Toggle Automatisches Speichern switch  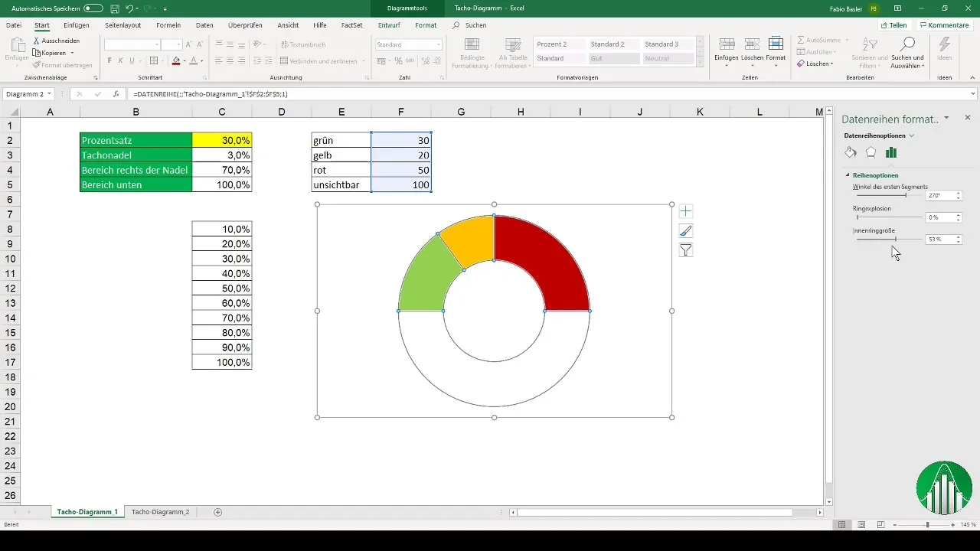93,8
